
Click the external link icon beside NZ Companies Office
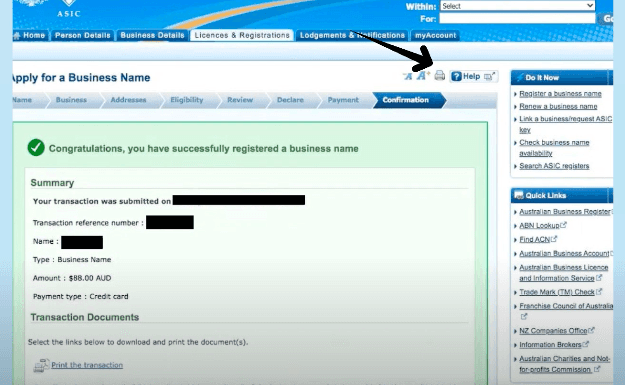(591, 330)
